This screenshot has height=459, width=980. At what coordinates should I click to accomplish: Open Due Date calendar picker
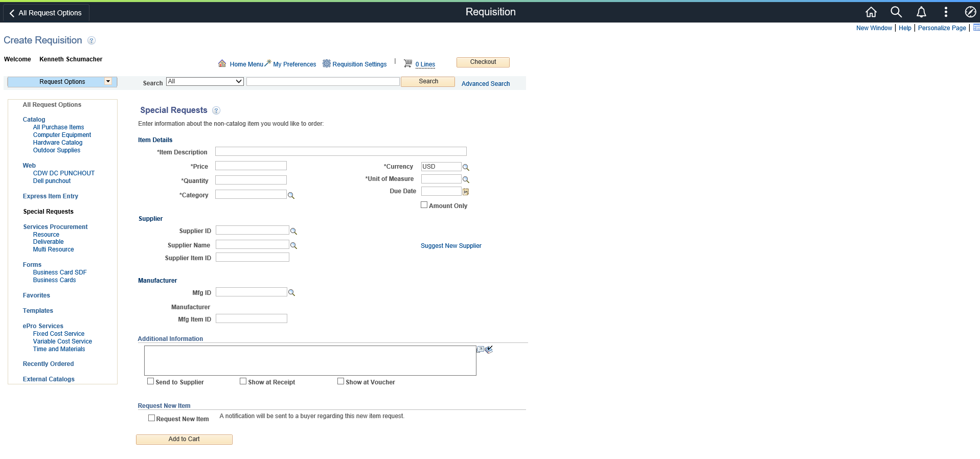point(466,192)
